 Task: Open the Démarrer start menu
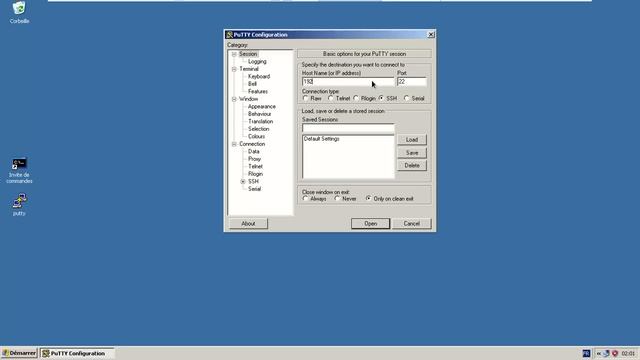click(x=19, y=353)
